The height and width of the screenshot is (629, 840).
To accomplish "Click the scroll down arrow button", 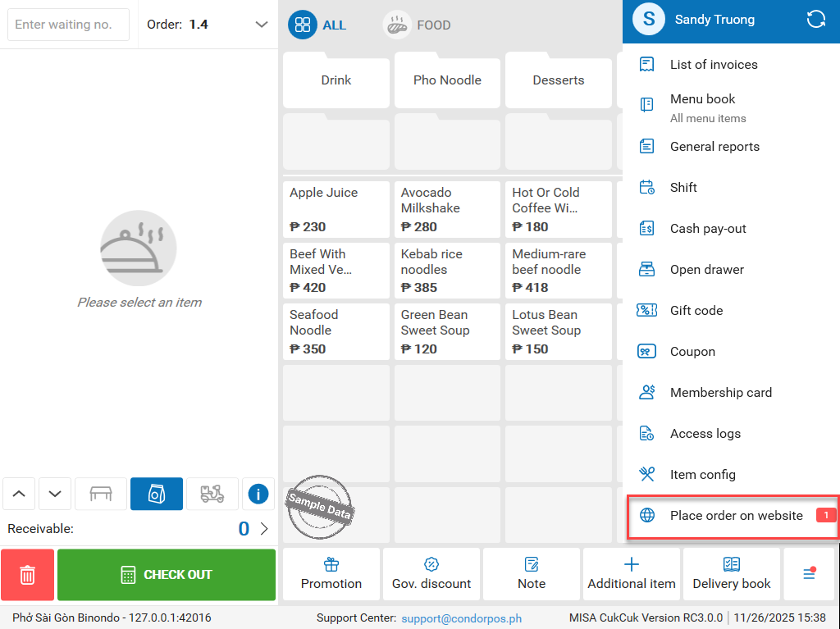I will pos(54,494).
